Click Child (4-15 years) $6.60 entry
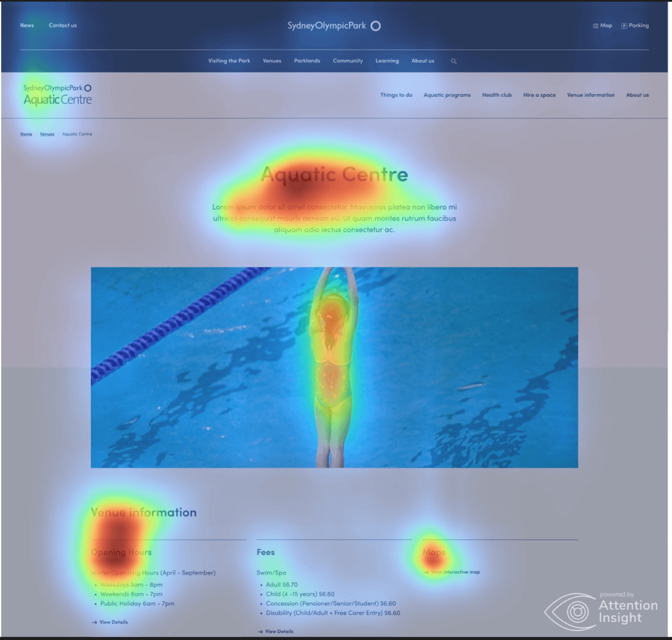672x640 pixels. [300, 594]
